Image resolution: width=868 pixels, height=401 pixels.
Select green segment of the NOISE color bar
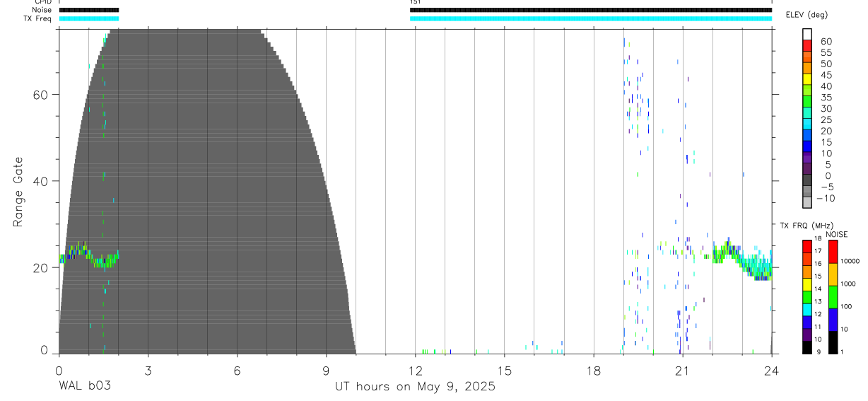833,296
